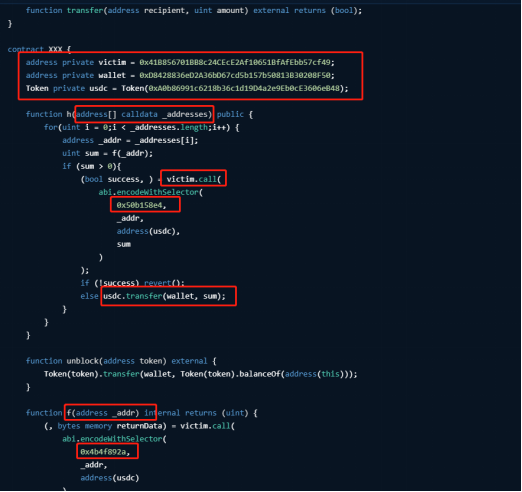Viewport: 522px width, 492px height.
Task: Click the usdc Token address 0xA0b86991c6218b36c1d19D4a2e9Eb0cE3606eB48
Action: pos(244,88)
